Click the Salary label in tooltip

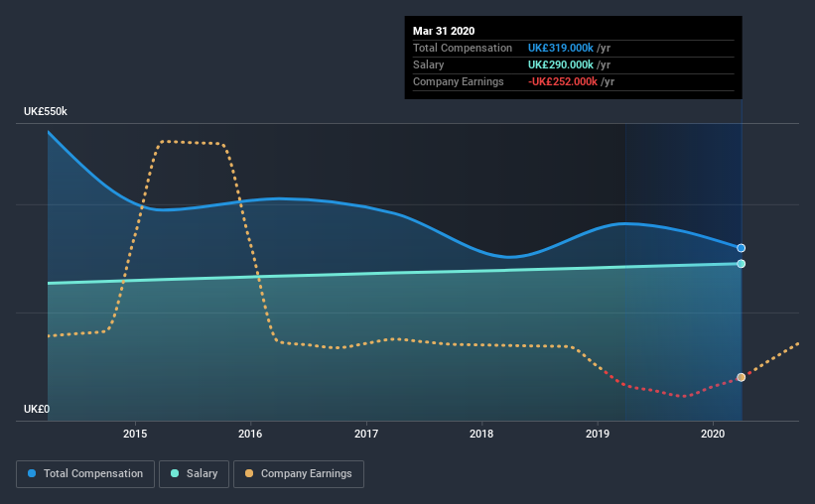428,64
